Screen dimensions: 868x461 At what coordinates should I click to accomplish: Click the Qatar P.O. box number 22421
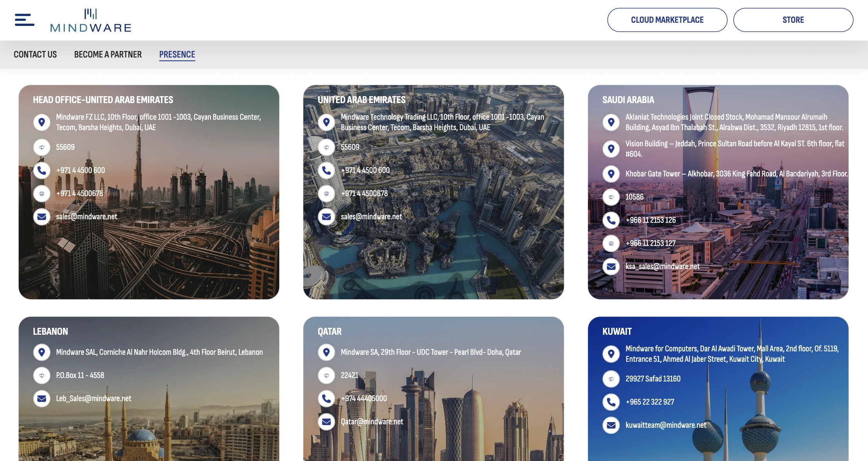point(349,375)
